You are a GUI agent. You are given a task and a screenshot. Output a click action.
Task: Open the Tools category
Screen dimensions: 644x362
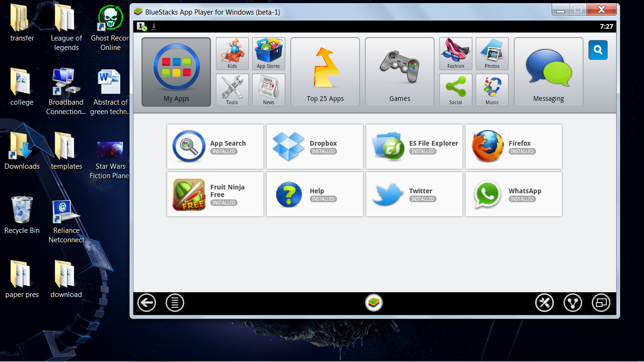click(232, 90)
